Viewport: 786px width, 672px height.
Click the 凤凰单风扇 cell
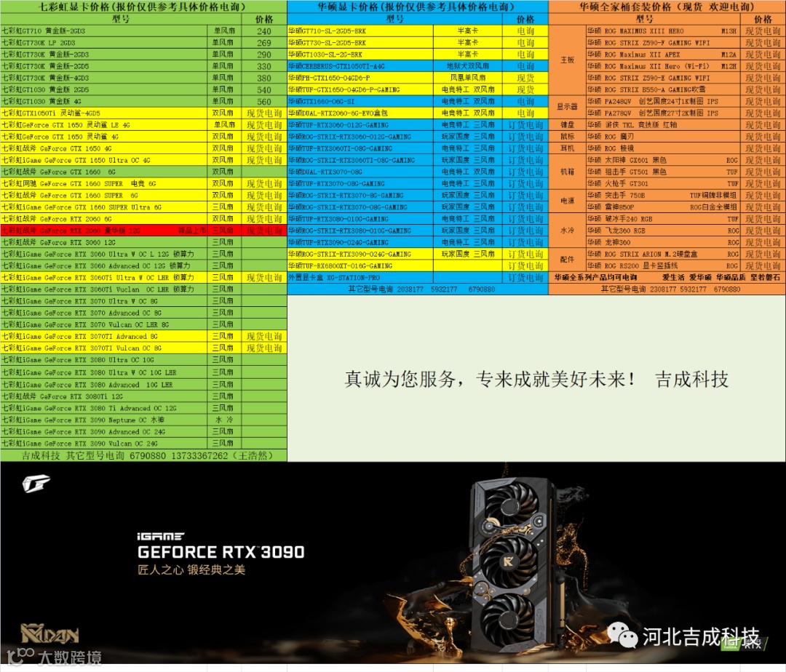pos(468,78)
